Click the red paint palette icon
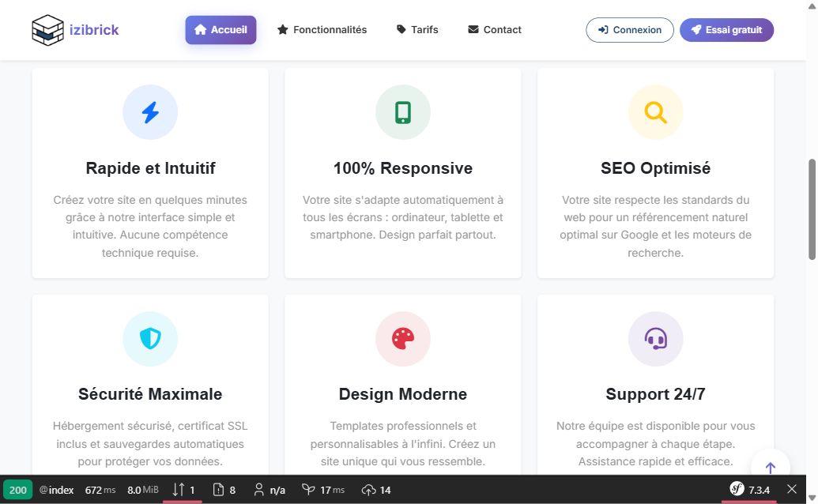Viewport: 818px width, 504px height. coord(403,339)
